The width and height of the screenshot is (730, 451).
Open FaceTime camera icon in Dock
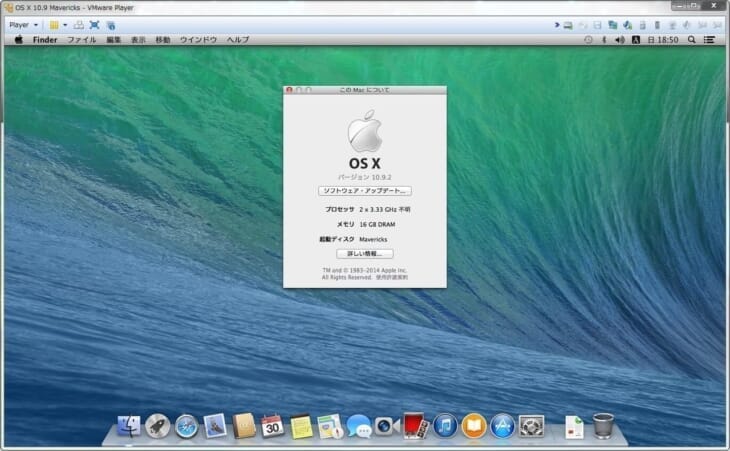[387, 426]
